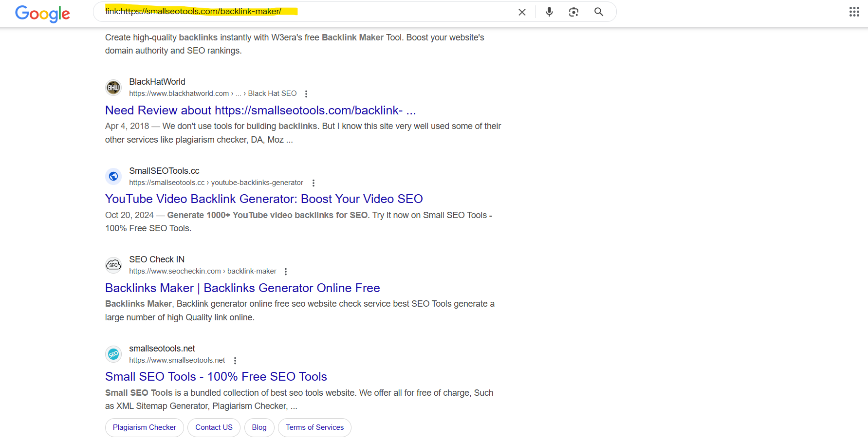Click the Blog sitelink
868x442 pixels.
click(x=259, y=427)
